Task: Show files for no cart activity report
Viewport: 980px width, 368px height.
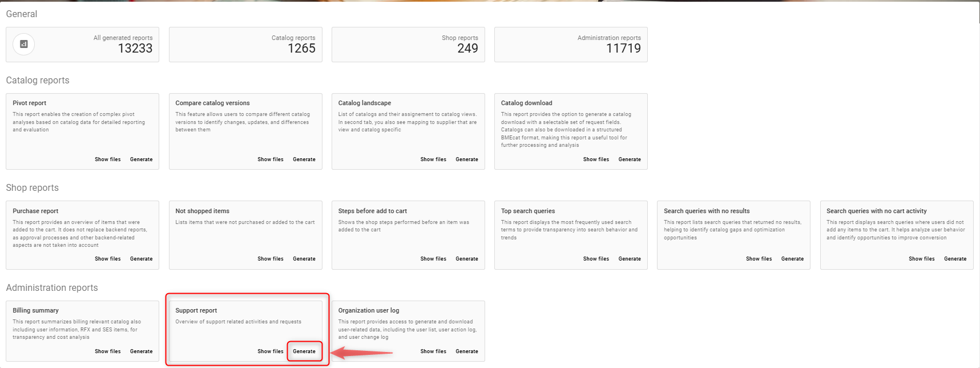Action: [x=921, y=259]
